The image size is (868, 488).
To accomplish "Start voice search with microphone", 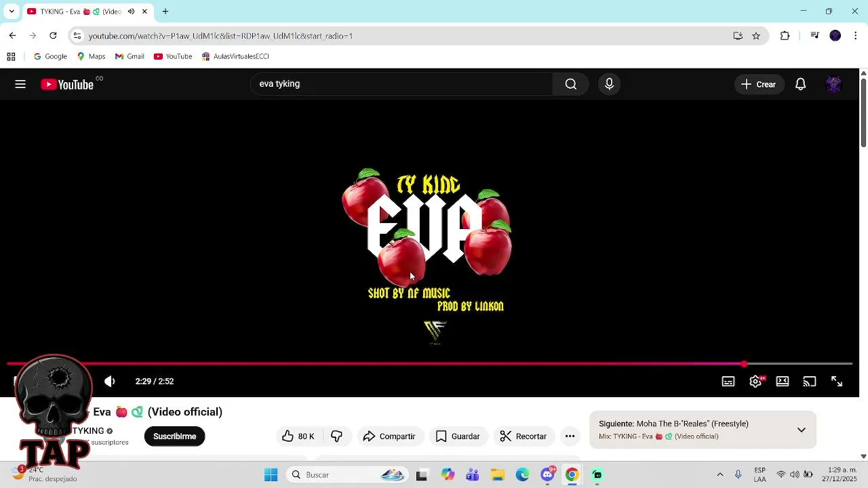I will 609,84.
